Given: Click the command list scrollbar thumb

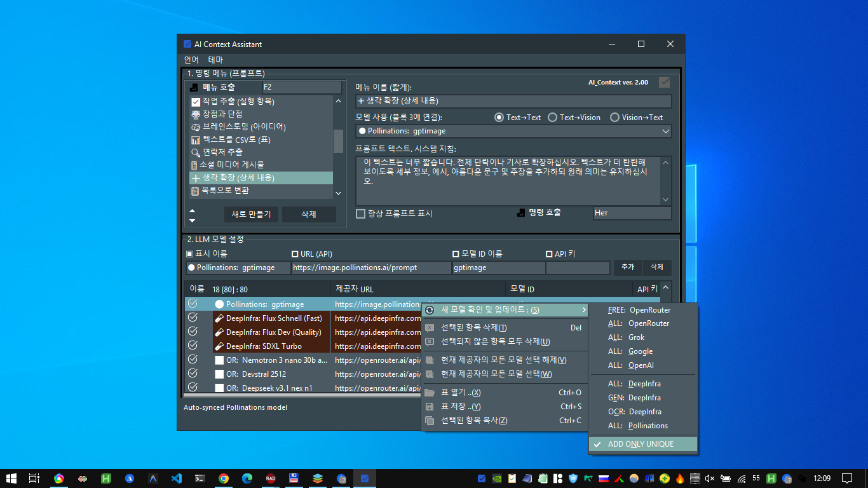Looking at the screenshot, I should [338, 142].
